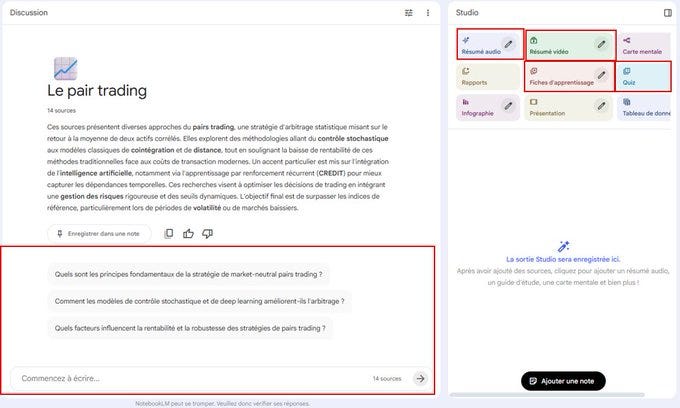
Task: Click the Le pair trading title
Action: 97,91
